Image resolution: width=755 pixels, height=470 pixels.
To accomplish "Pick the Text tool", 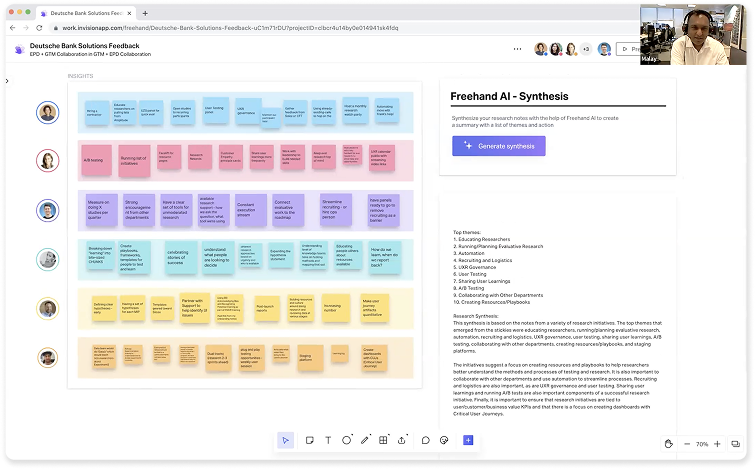I will (x=328, y=440).
